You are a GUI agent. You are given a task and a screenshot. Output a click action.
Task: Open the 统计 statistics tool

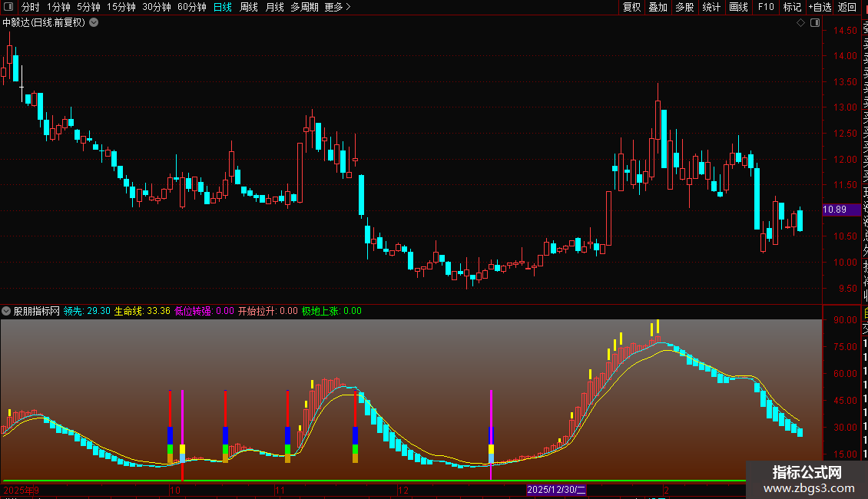pyautogui.click(x=711, y=7)
